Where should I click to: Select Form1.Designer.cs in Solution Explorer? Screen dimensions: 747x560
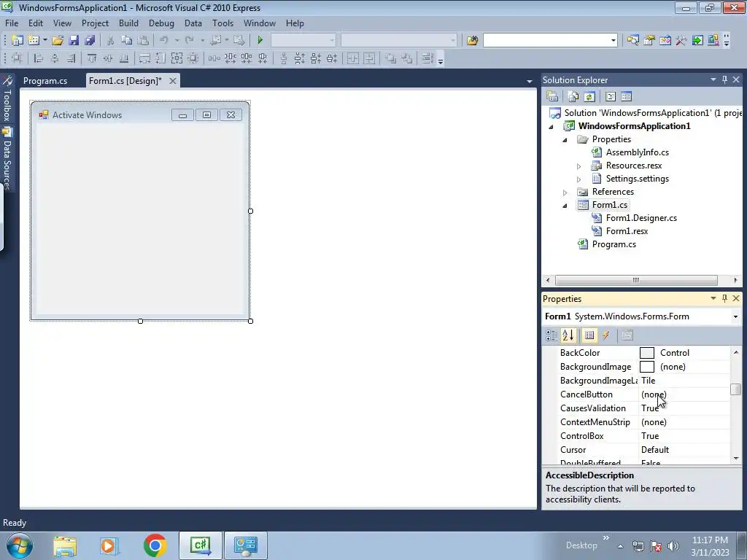(x=641, y=217)
